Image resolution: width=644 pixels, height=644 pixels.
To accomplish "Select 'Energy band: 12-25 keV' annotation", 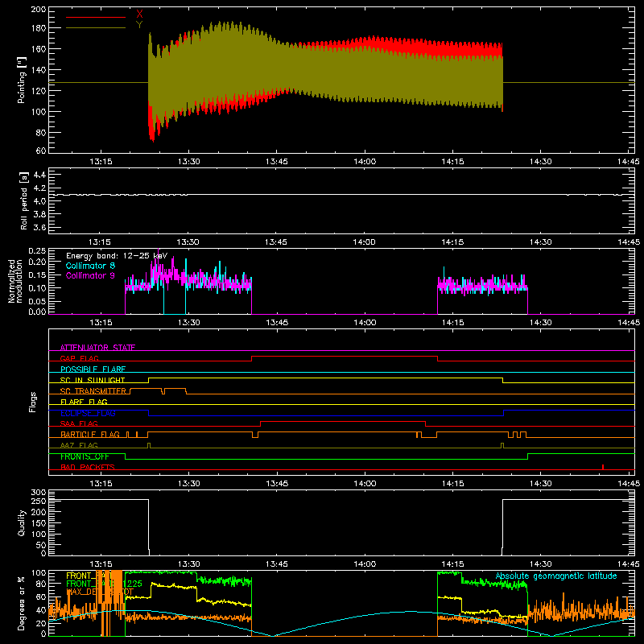I will pyautogui.click(x=117, y=256).
